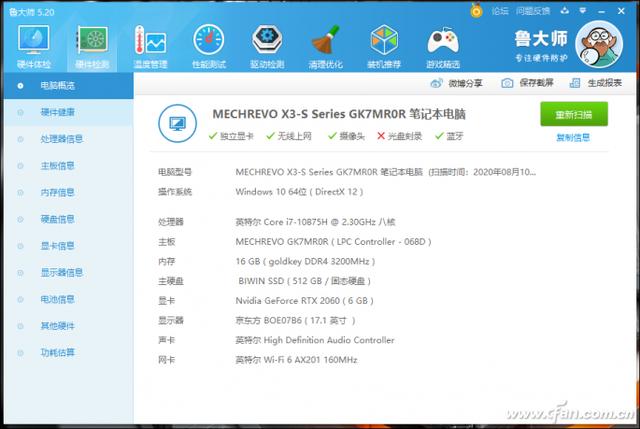Select 主板信息 in the sidebar
This screenshot has width=640, height=429.
[68, 166]
